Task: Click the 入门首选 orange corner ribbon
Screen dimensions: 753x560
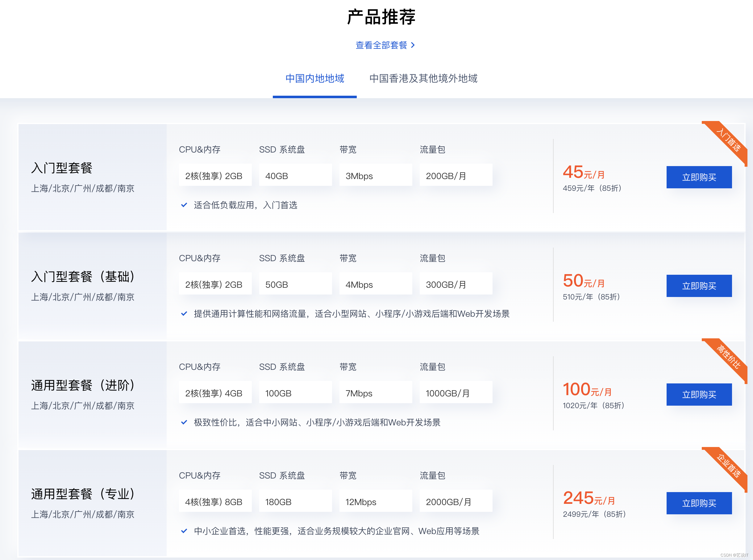Action: (729, 140)
